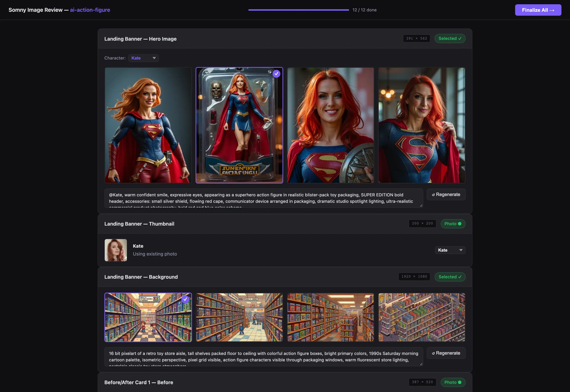Click checkmark badge on selected hero image
The width and height of the screenshot is (570, 392).
(276, 74)
